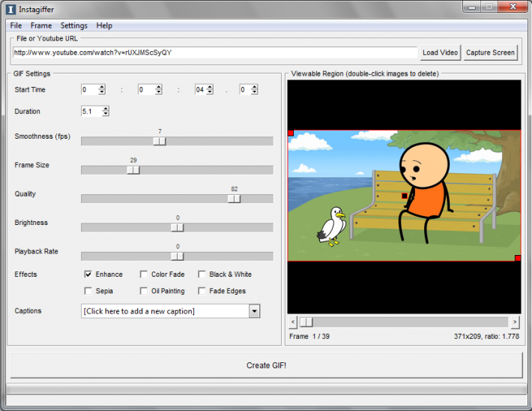
Task: Click the Brightness slider handle
Action: (177, 227)
